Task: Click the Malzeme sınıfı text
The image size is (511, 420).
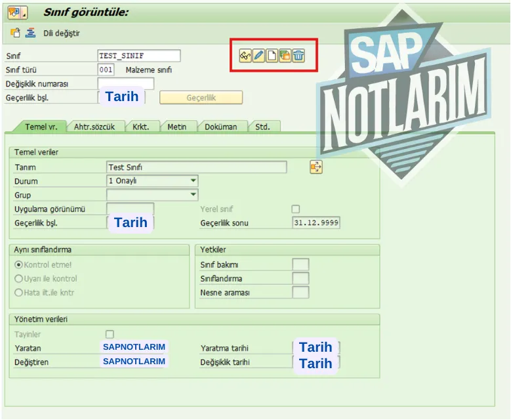Action: (x=149, y=70)
